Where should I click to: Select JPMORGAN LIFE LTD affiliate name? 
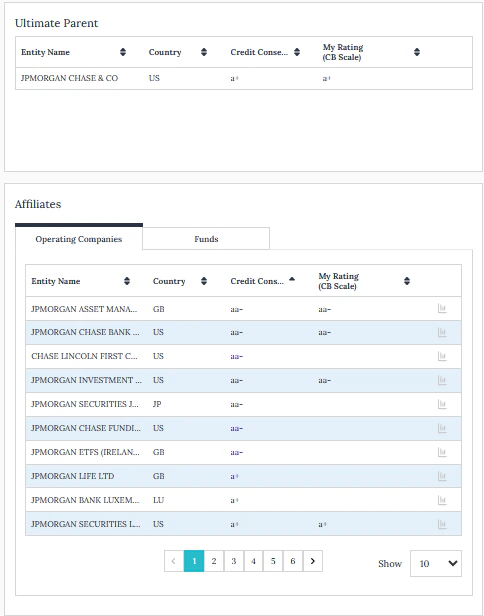point(73,476)
